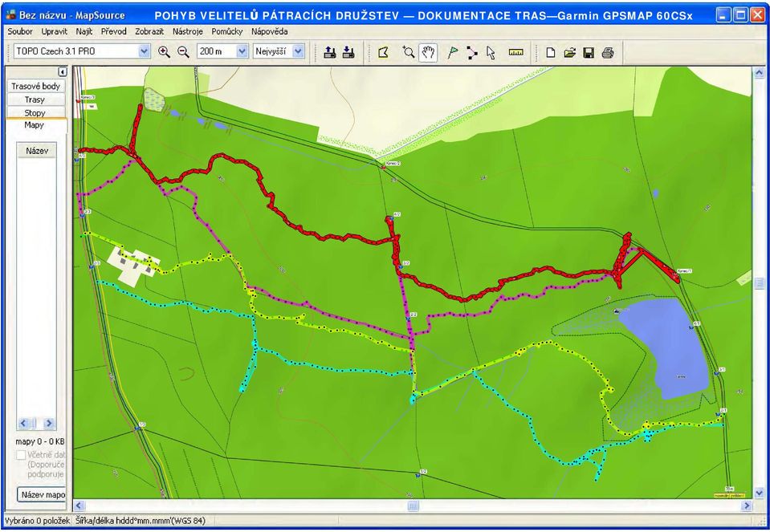Click the zoom out magnifier icon
The height and width of the screenshot is (532, 770).
point(183,52)
